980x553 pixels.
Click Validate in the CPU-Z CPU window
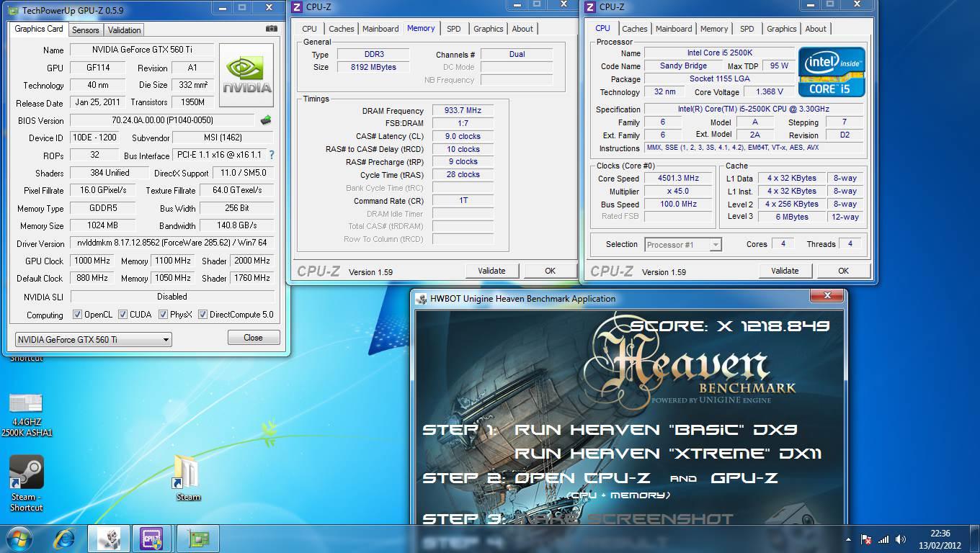785,271
